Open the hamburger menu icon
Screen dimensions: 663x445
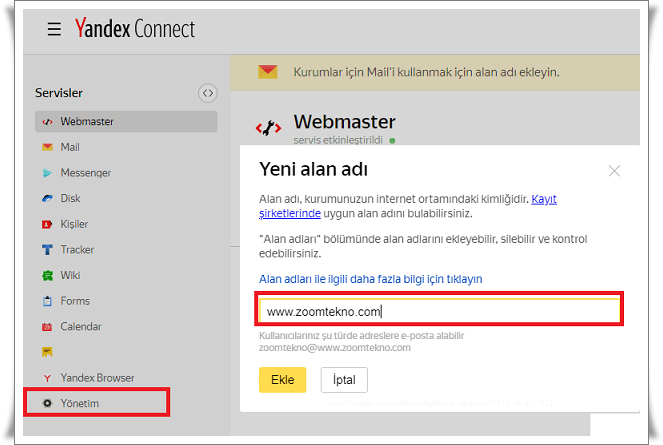54,29
